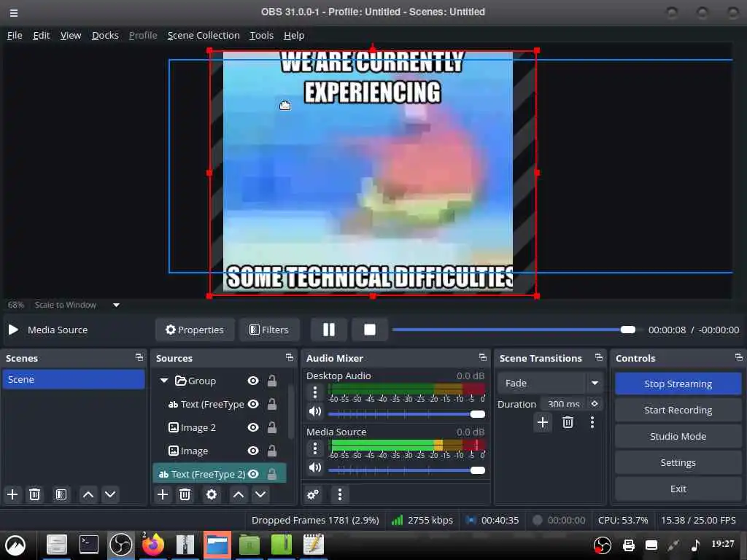Image resolution: width=747 pixels, height=560 pixels.
Task: Lock the Text (FreeType) source
Action: point(272,404)
